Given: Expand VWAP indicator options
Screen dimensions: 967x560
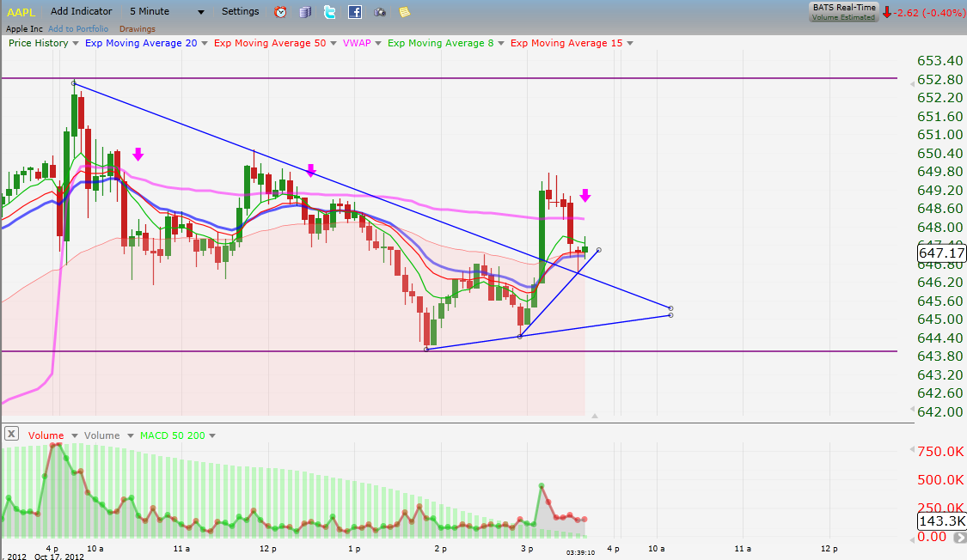Looking at the screenshot, I should coord(378,43).
